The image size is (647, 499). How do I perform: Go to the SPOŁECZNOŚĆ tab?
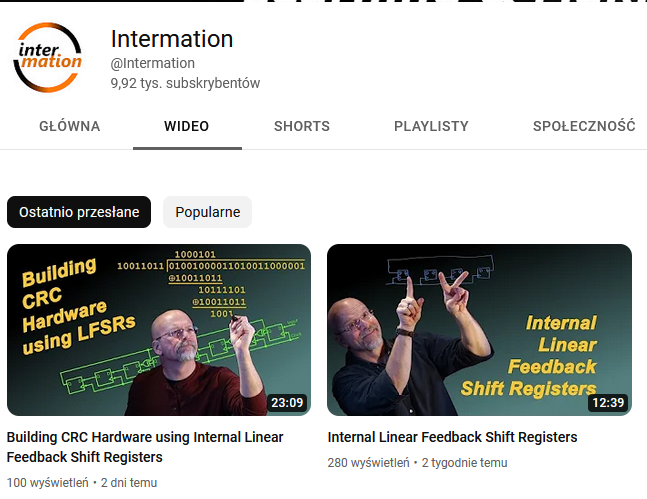tap(584, 126)
